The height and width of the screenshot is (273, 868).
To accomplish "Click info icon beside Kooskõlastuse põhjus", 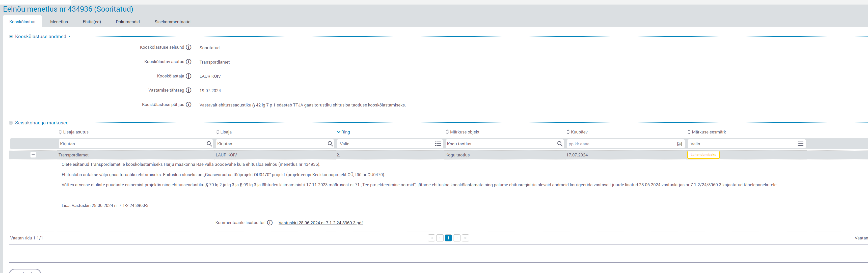I will [x=189, y=105].
